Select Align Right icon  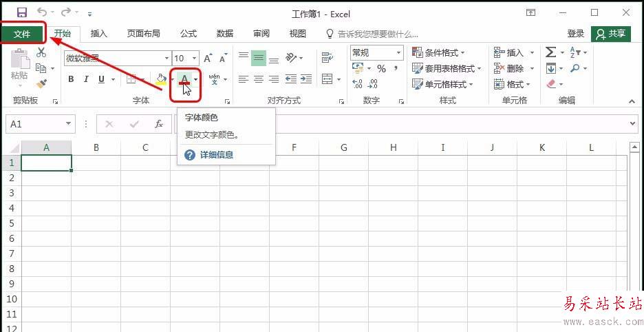click(274, 79)
